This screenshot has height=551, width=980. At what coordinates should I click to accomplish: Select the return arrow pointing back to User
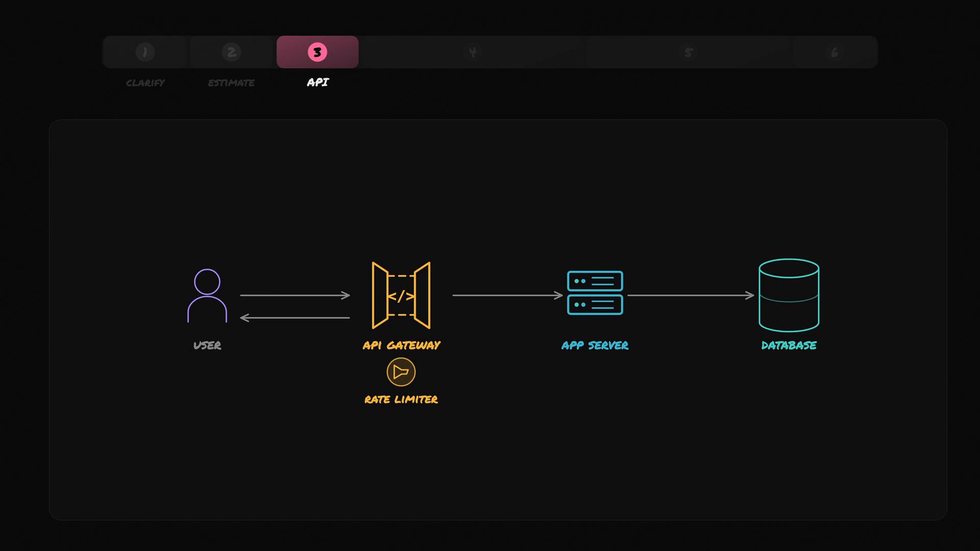(x=295, y=318)
